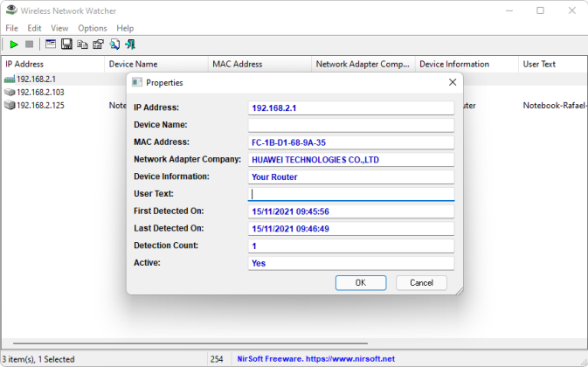Click '3 item(s), 1 Selected' status text
The width and height of the screenshot is (588, 367).
click(38, 359)
